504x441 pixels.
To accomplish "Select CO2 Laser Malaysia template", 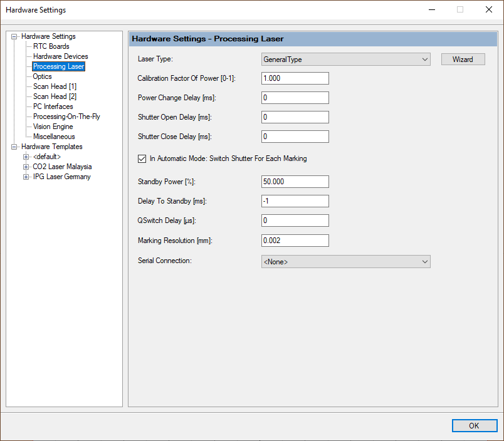I will click(x=62, y=167).
